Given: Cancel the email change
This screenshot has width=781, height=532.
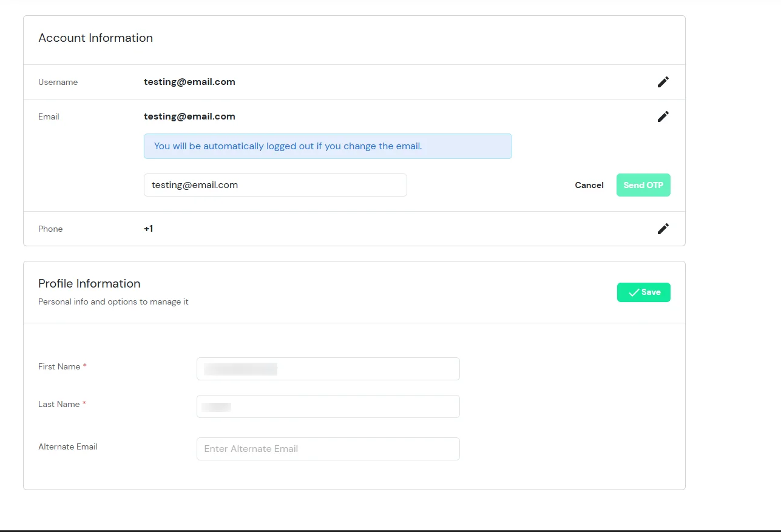Looking at the screenshot, I should pyautogui.click(x=589, y=185).
